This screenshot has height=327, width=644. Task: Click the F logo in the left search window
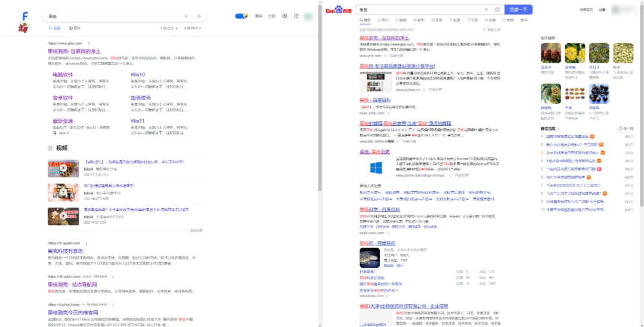[x=25, y=17]
